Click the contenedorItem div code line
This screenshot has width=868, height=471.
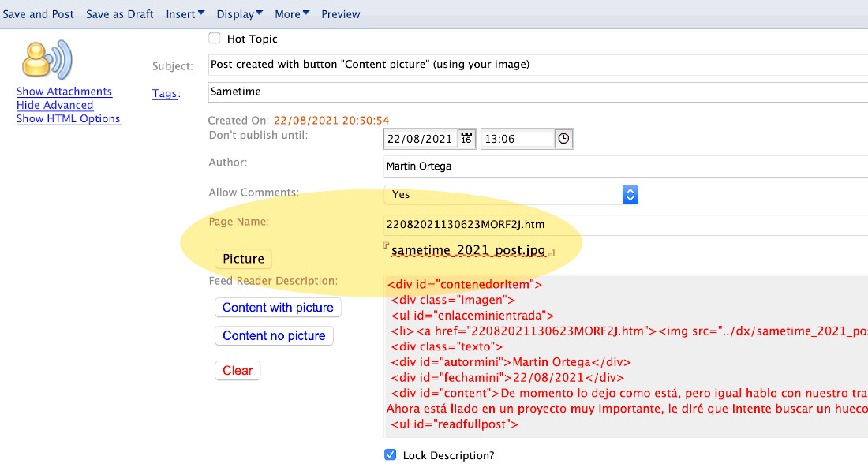[x=465, y=285]
